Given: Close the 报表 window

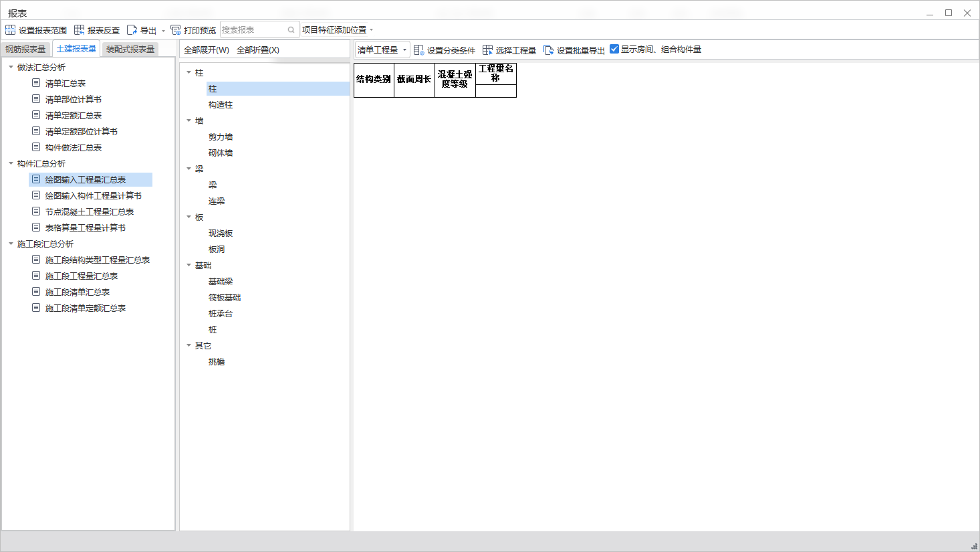Looking at the screenshot, I should [967, 13].
